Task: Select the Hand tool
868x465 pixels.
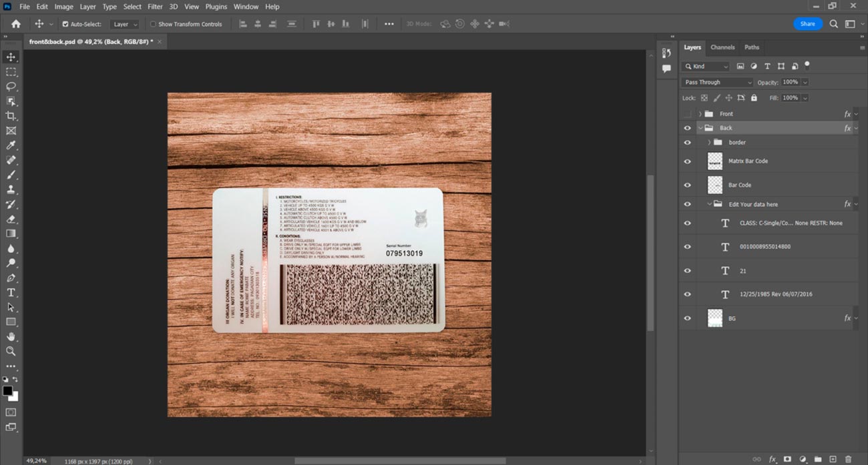Action: (11, 337)
